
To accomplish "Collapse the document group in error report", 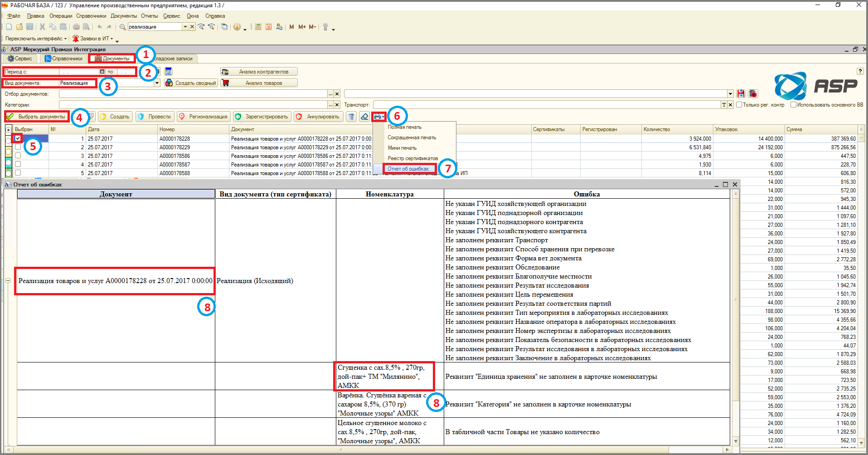I will tap(8, 281).
